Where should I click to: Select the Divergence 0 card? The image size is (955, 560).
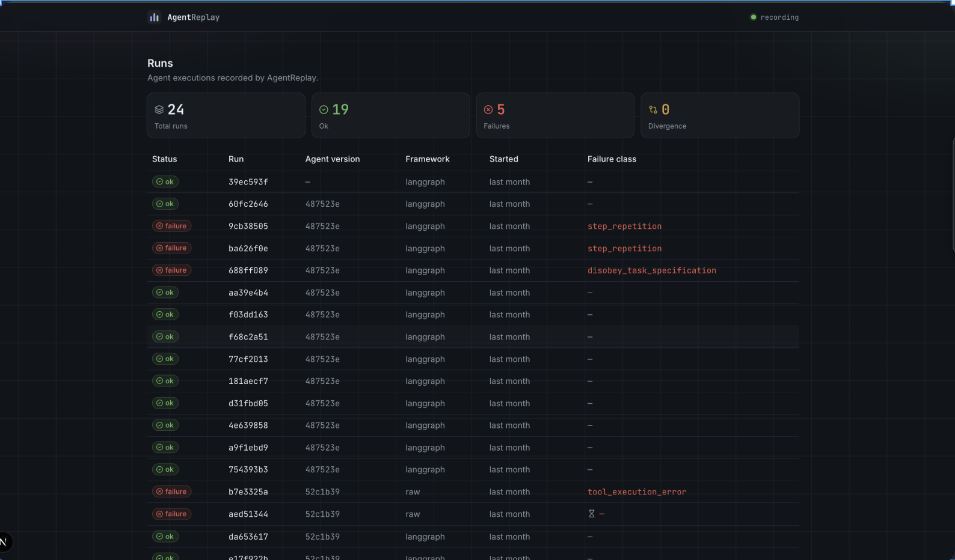[720, 115]
